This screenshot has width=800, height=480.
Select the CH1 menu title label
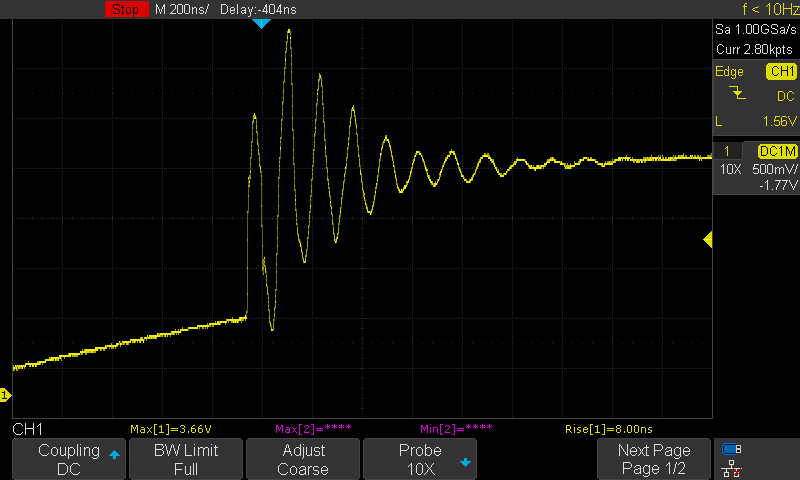pyautogui.click(x=26, y=429)
